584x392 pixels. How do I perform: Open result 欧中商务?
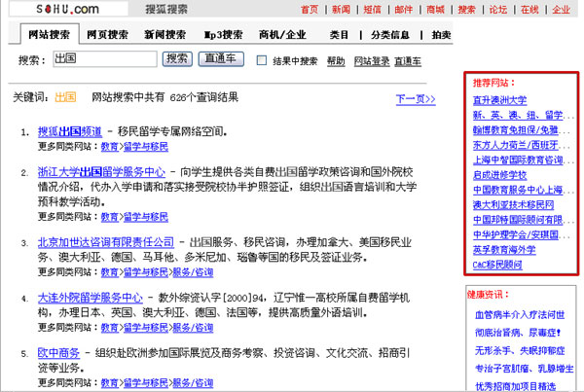click(58, 352)
